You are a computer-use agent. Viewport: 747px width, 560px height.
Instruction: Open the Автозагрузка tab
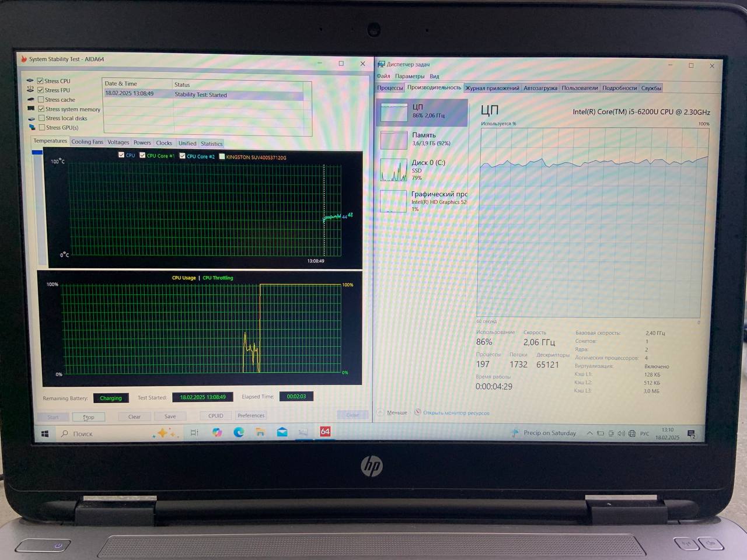[540, 88]
